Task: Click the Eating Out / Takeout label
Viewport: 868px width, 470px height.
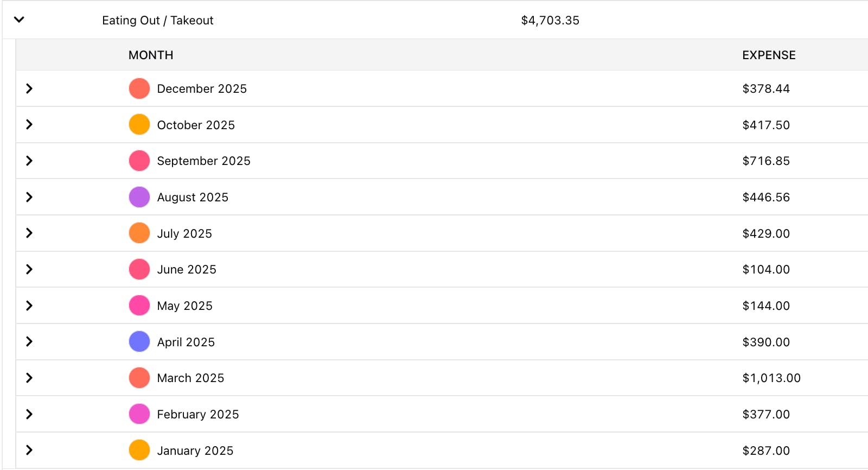Action: [158, 21]
